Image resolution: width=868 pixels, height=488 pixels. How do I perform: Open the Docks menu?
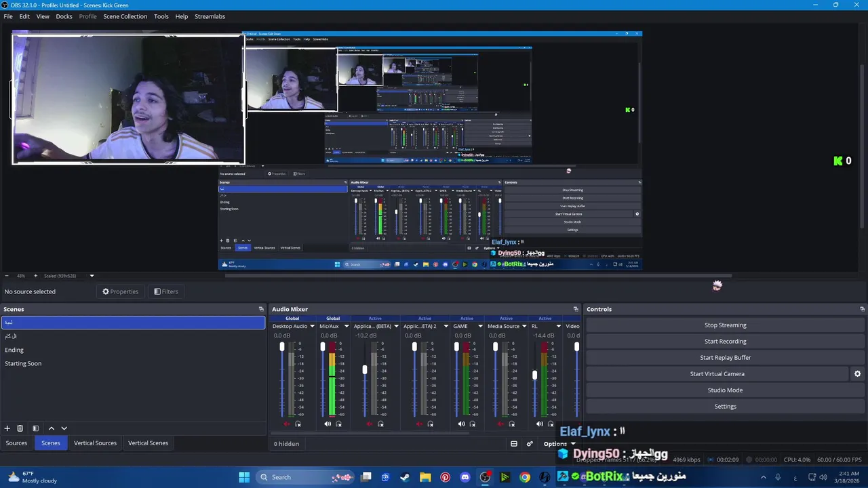click(64, 16)
